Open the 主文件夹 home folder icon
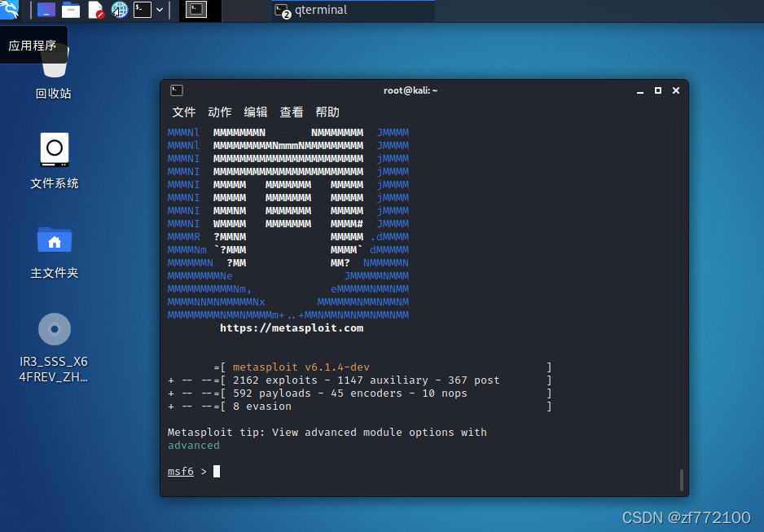 [54, 252]
